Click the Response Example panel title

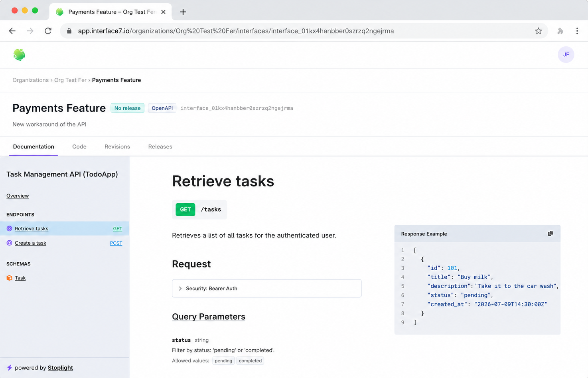424,234
